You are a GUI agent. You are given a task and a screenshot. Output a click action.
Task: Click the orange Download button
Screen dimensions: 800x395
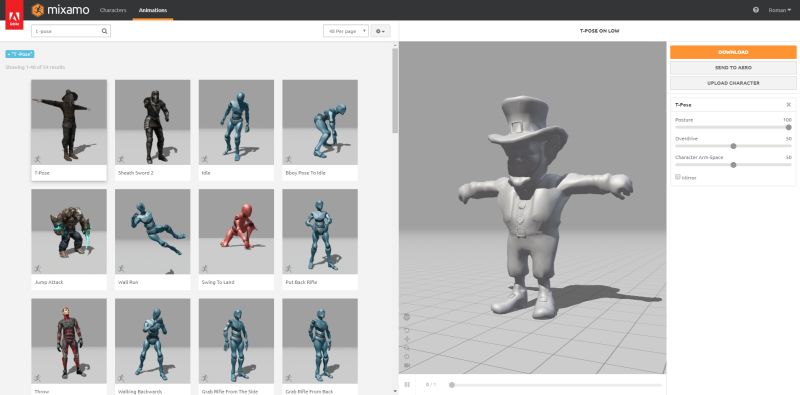click(733, 52)
